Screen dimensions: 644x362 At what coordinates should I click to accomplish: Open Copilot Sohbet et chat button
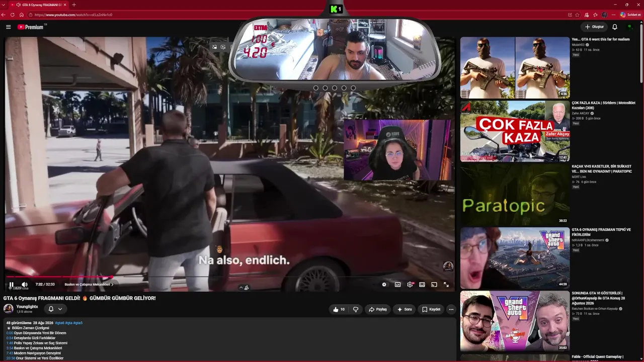630,15
